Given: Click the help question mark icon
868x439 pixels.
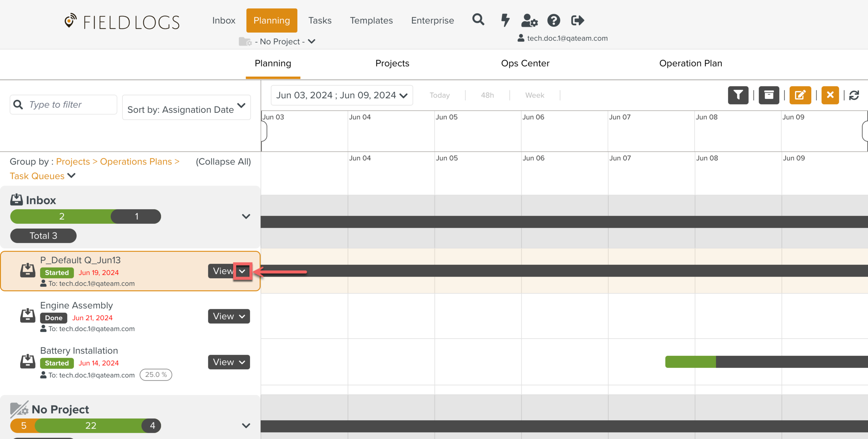Looking at the screenshot, I should 553,20.
